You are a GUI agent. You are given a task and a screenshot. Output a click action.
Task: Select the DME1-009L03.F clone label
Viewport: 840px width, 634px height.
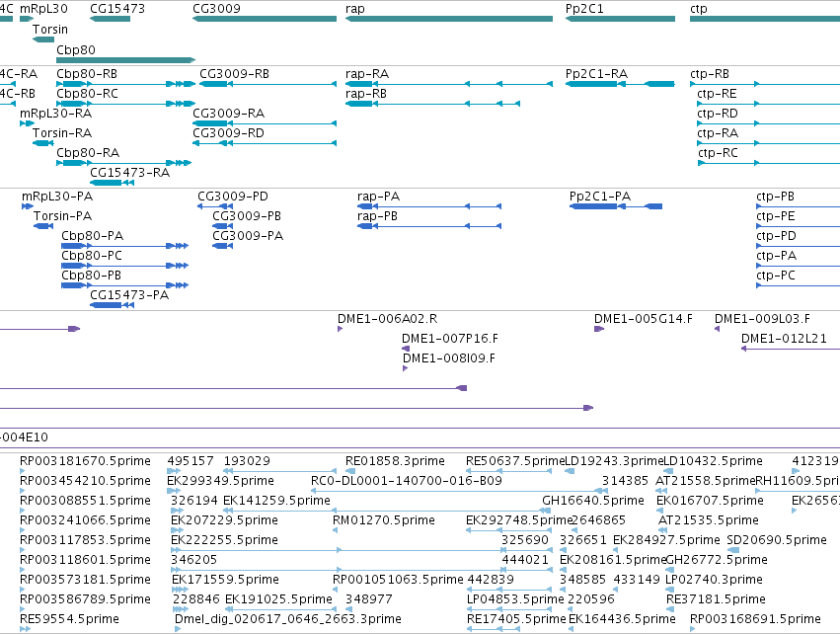point(762,319)
